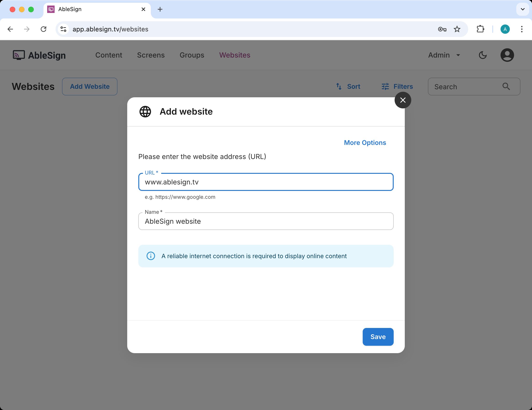
Task: Open saved passwords via the key icon
Action: [442, 29]
